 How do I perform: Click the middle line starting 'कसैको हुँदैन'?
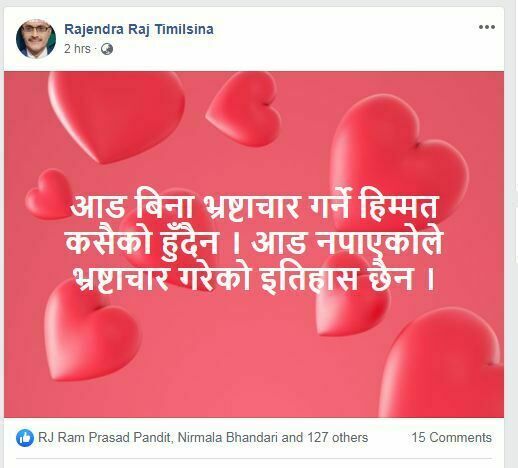(x=253, y=242)
